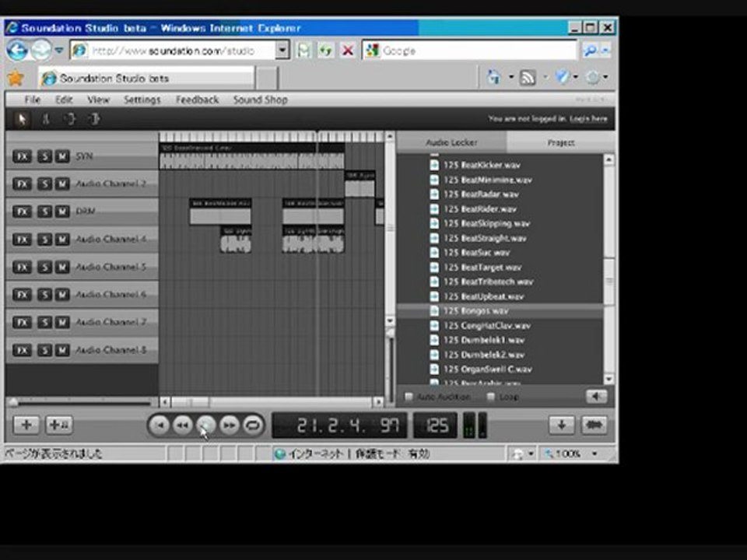Open FX for Audio Channel 2

tap(22, 184)
